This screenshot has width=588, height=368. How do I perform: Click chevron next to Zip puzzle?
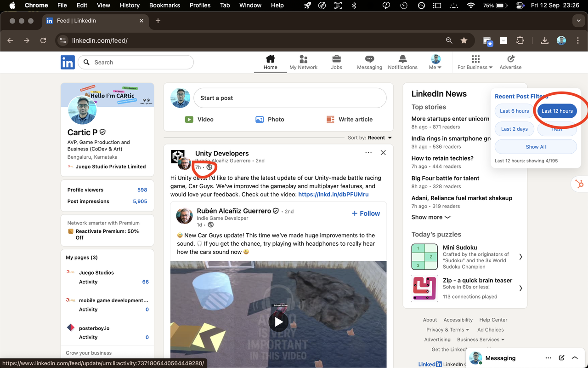[x=520, y=288]
